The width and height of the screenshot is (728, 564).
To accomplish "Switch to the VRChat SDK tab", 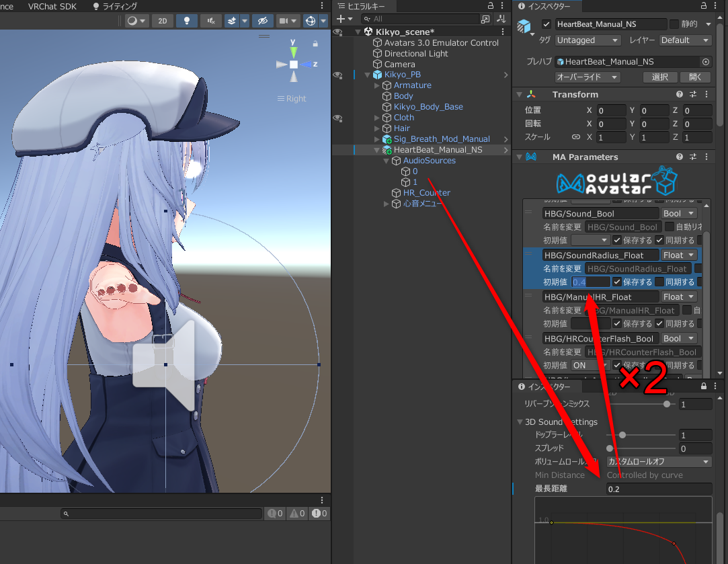I will tap(52, 6).
